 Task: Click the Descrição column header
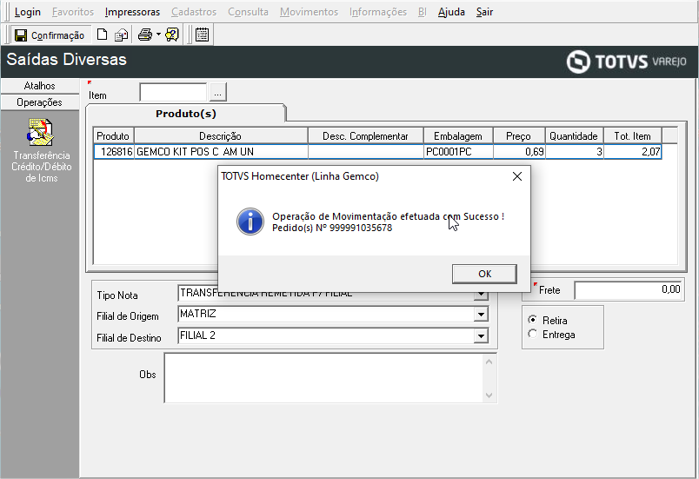[x=221, y=136]
